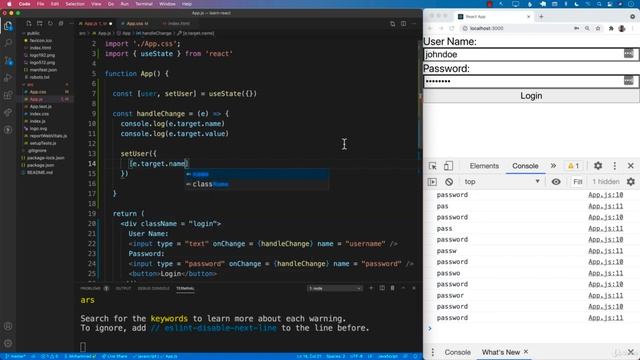Open new tab in Chrome

click(x=541, y=17)
